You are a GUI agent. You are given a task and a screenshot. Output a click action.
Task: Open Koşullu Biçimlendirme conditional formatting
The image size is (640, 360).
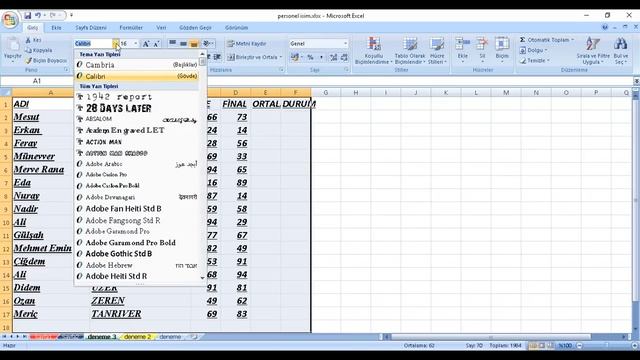[x=373, y=50]
